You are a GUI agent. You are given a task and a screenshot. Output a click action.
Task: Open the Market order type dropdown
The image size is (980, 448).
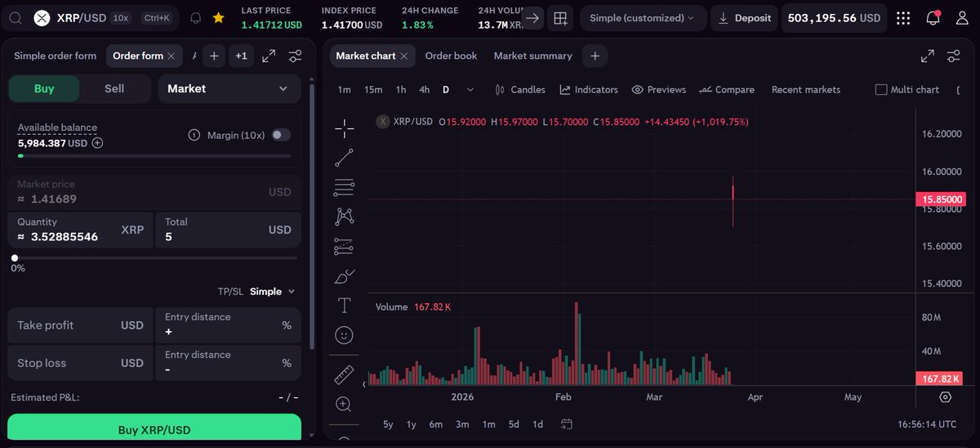click(229, 88)
